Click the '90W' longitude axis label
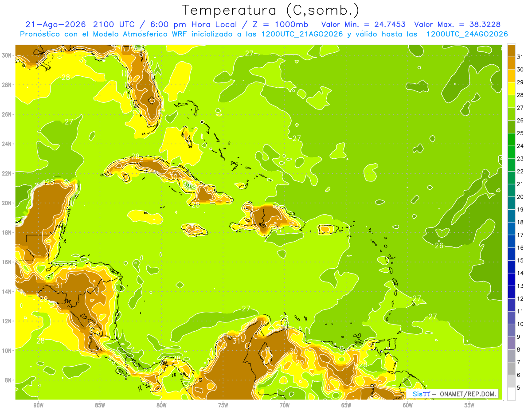The image size is (532, 411). [39, 405]
